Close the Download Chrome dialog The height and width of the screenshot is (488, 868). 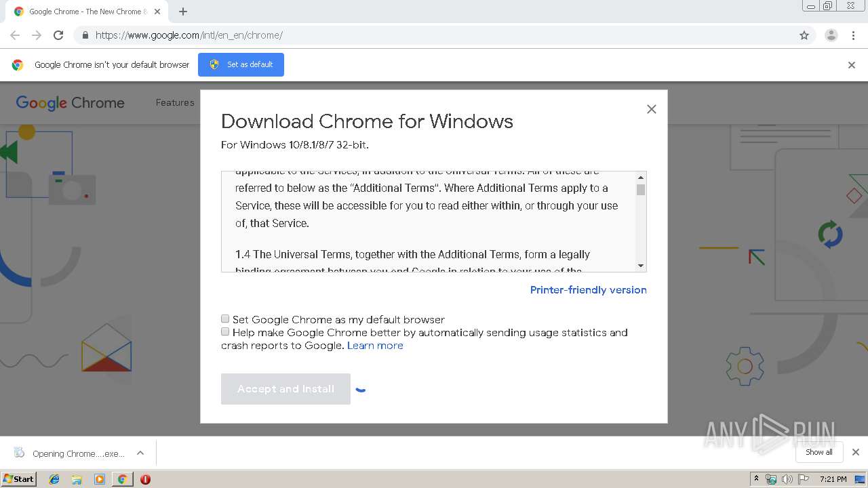click(x=652, y=109)
